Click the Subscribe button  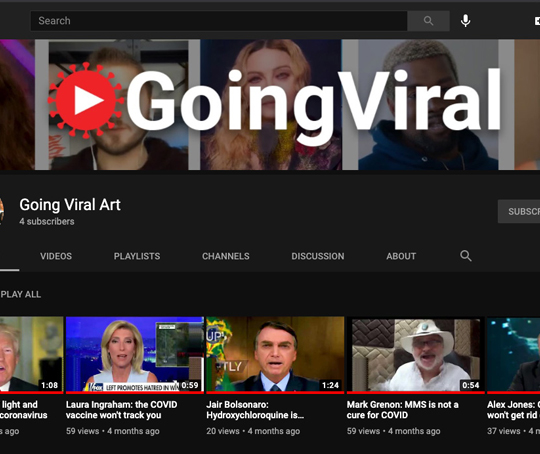tap(519, 211)
